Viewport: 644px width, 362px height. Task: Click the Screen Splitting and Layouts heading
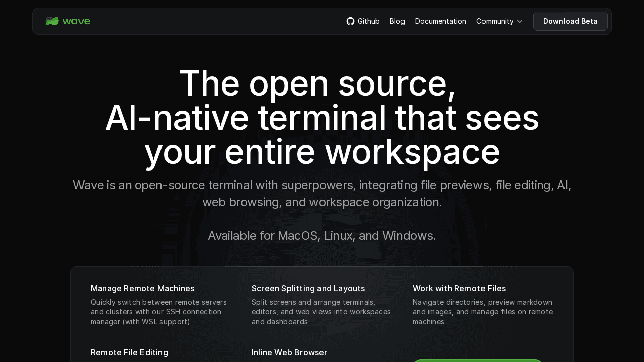coord(308,288)
